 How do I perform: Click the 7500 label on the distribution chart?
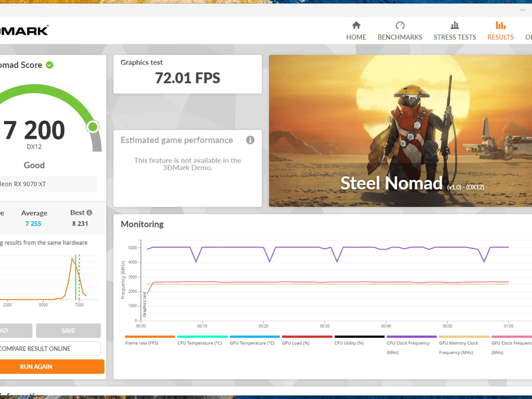(x=79, y=305)
